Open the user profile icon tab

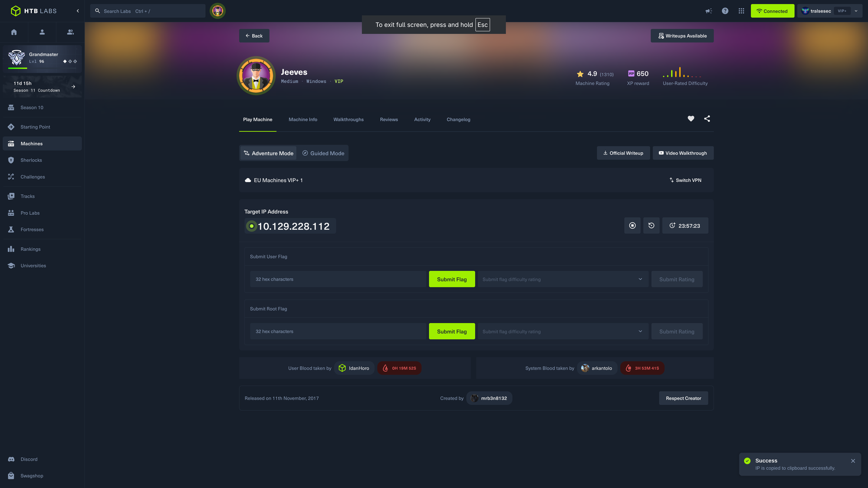coord(42,32)
